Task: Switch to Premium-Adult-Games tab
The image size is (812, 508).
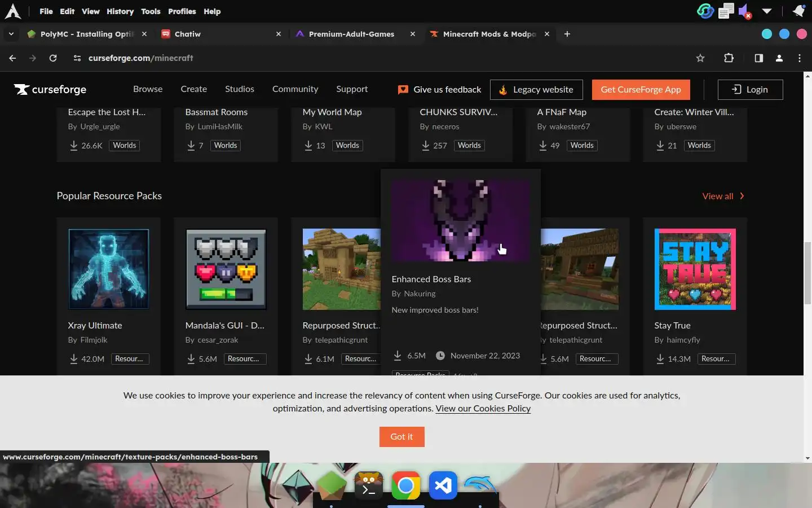Action: [x=351, y=34]
